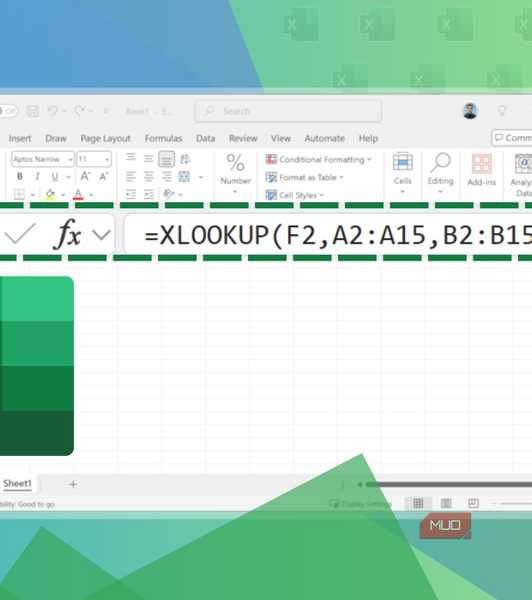Click the Merge & Center icon
The width and height of the screenshot is (532, 600).
184,176
